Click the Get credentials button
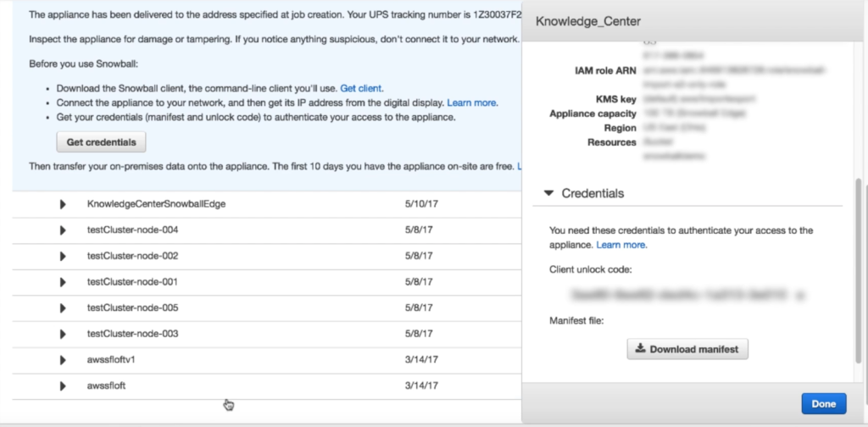 [x=101, y=141]
